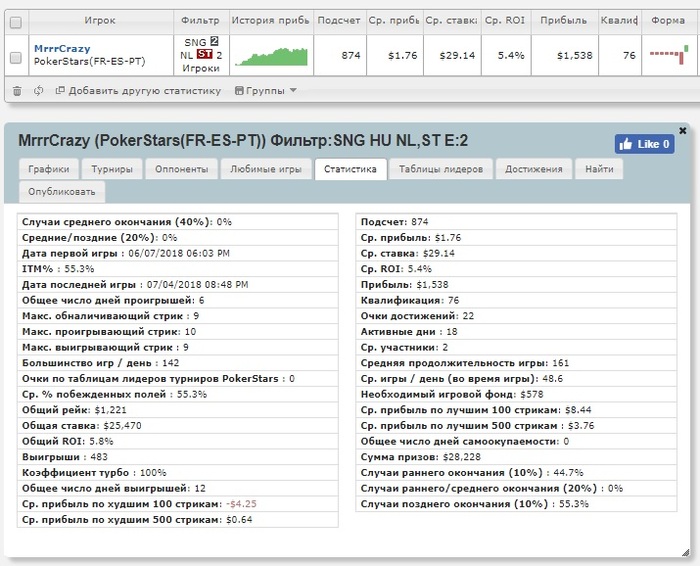Sort by the Фильтр column header
This screenshot has height=566, width=700.
click(x=201, y=21)
